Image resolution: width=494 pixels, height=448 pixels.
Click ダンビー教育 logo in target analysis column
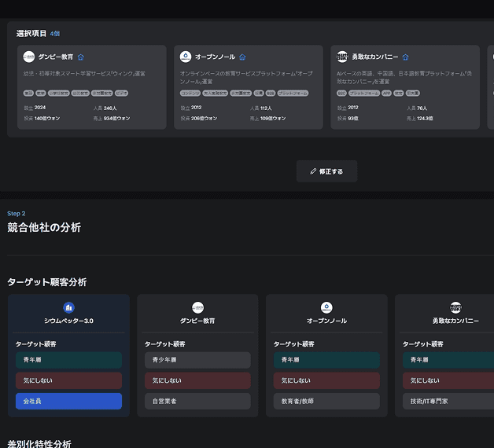pyautogui.click(x=198, y=307)
